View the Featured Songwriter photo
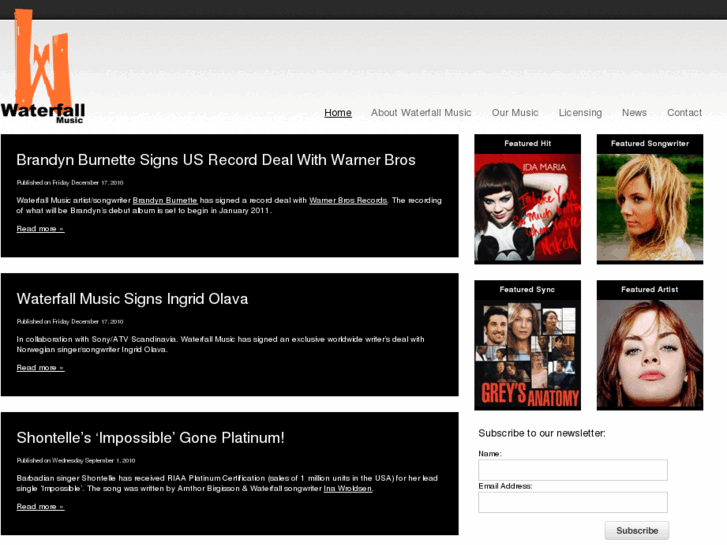 [650, 207]
